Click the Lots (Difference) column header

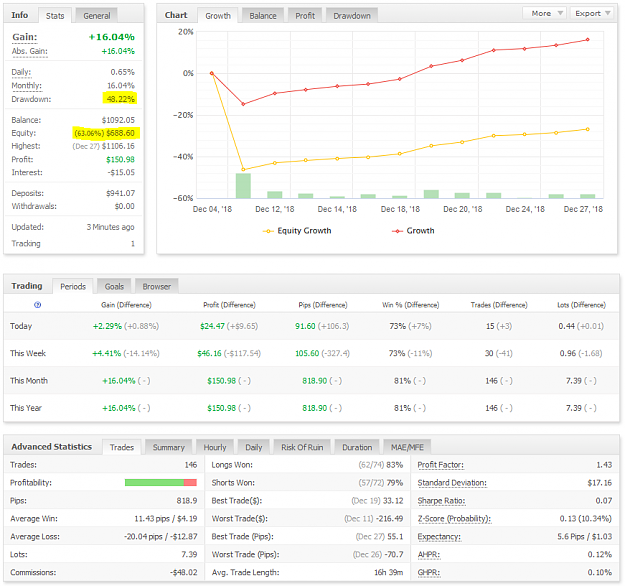(x=581, y=305)
